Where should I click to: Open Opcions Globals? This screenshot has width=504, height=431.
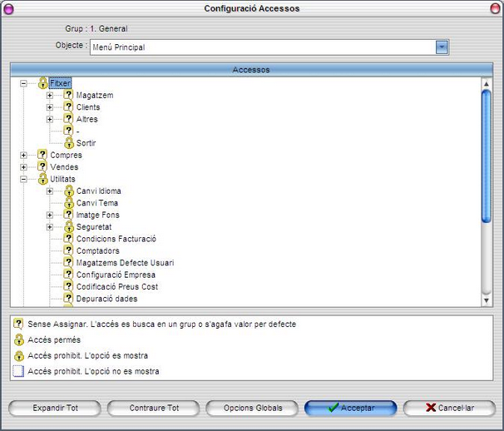pyautogui.click(x=253, y=409)
